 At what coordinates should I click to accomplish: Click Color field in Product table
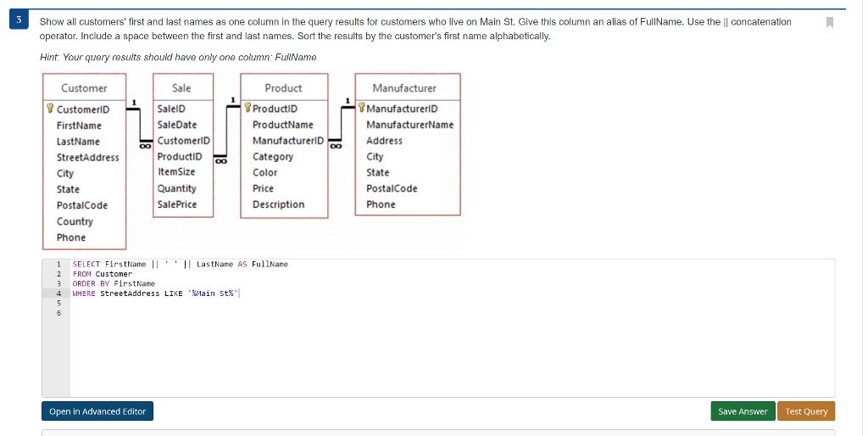264,172
